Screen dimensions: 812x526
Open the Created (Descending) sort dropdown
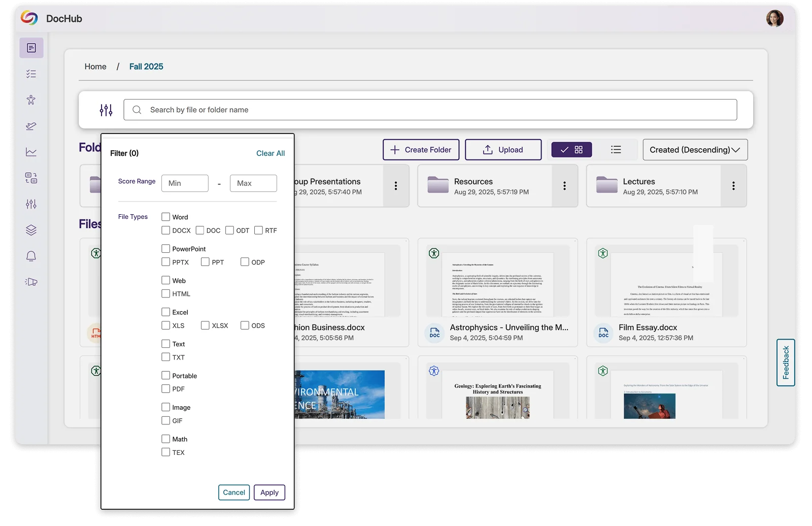pyautogui.click(x=694, y=150)
